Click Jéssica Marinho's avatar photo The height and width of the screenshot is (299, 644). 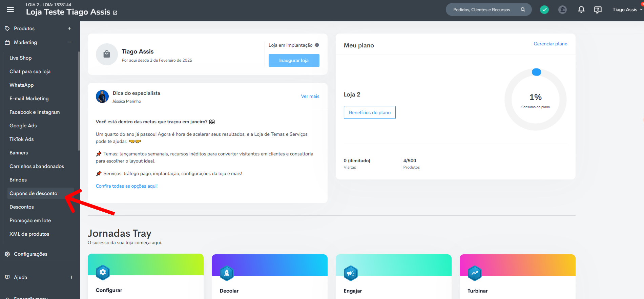tap(102, 97)
